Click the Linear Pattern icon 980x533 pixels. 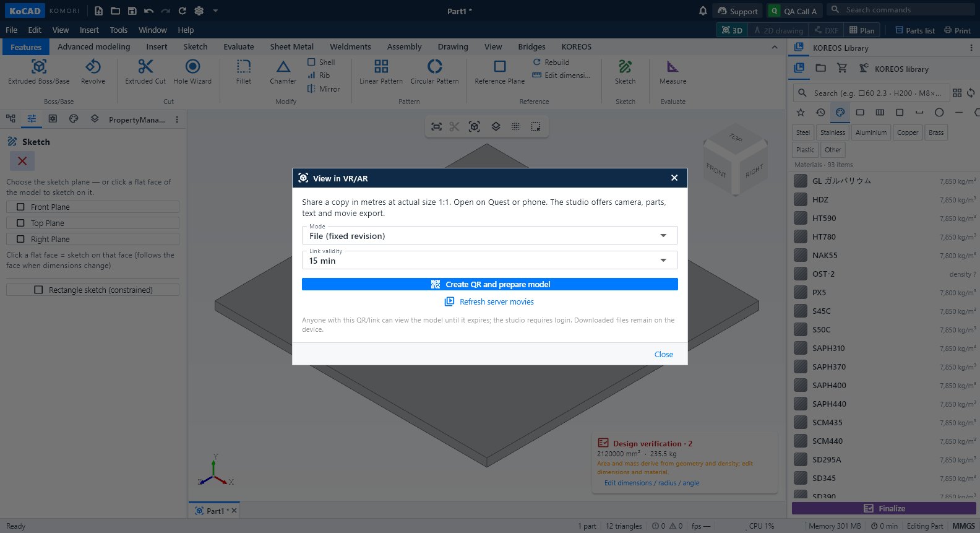[x=381, y=66]
